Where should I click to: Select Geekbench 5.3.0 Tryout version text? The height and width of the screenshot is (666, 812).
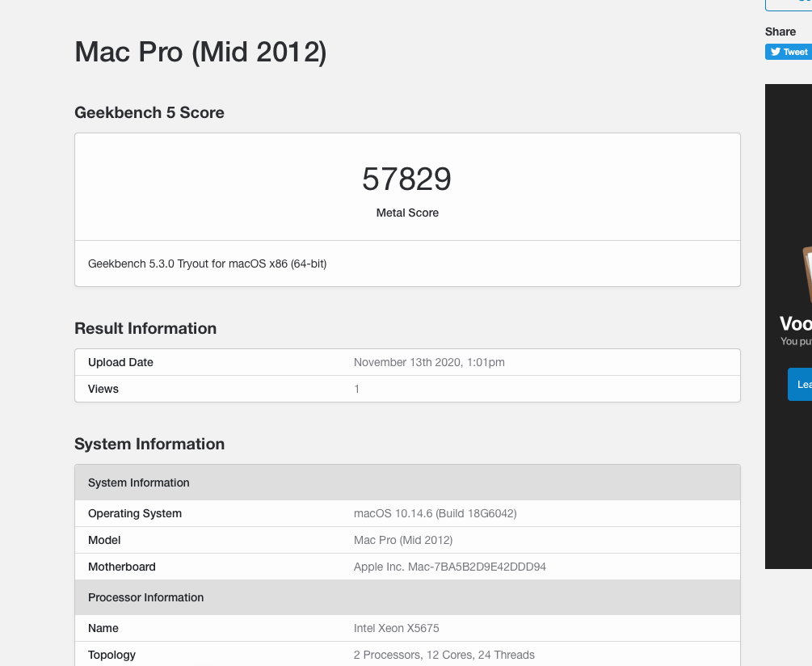pyautogui.click(x=207, y=263)
